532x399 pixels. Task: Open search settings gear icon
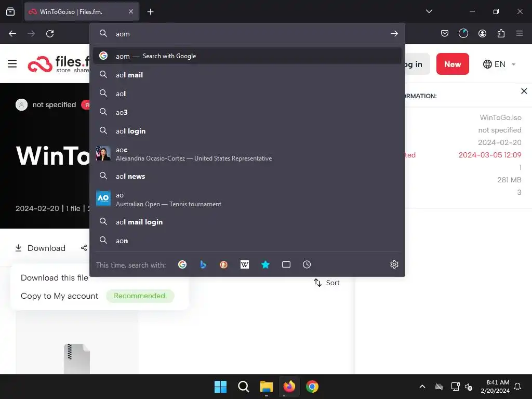point(394,264)
